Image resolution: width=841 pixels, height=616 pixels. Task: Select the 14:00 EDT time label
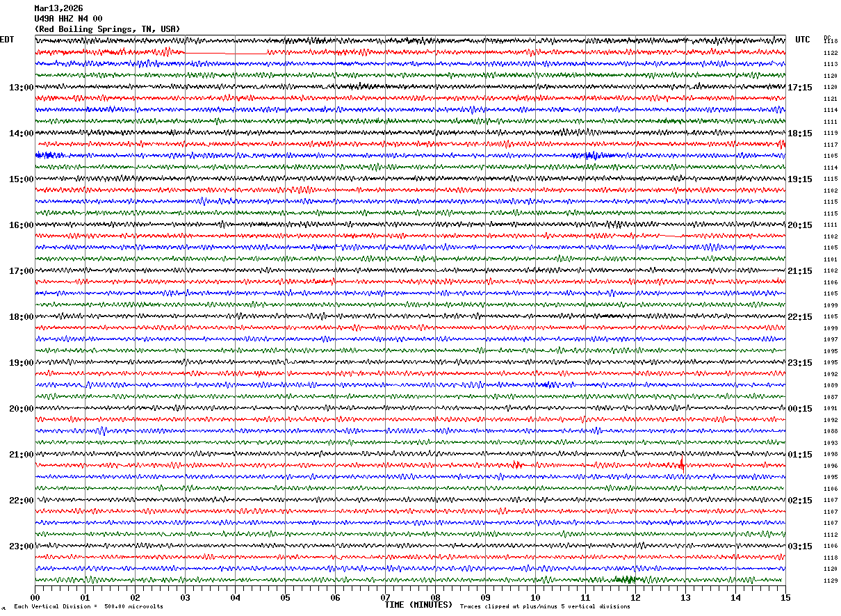(21, 133)
